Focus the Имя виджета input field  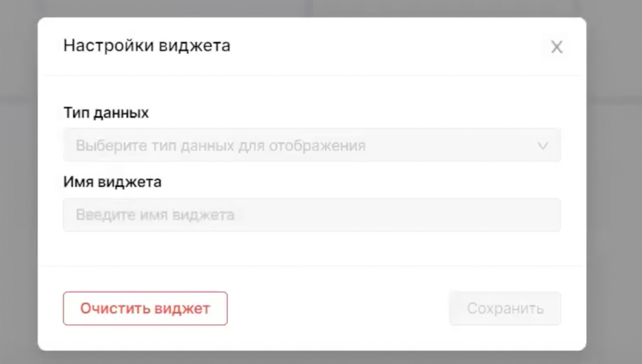coord(312,215)
